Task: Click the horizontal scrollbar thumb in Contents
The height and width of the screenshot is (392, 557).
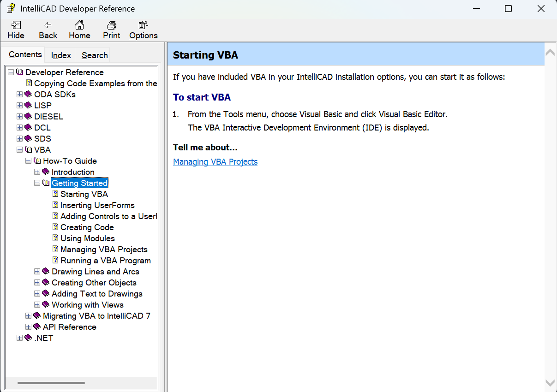Action: [x=51, y=383]
